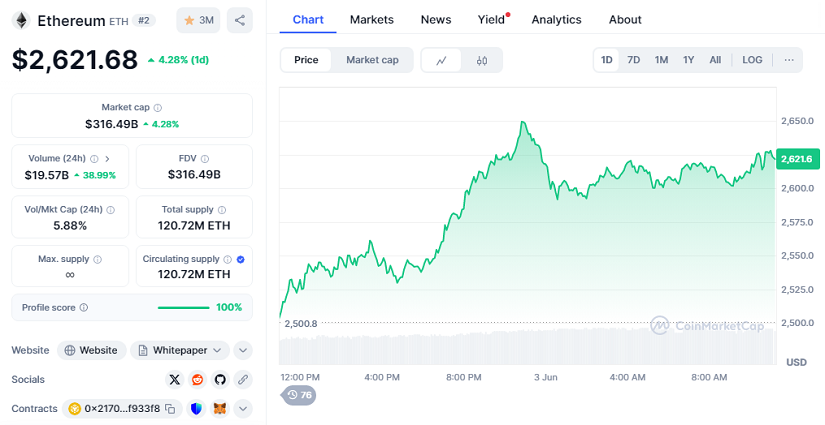
Task: Copy the contract address 0x2170...f933f8
Action: (x=171, y=408)
